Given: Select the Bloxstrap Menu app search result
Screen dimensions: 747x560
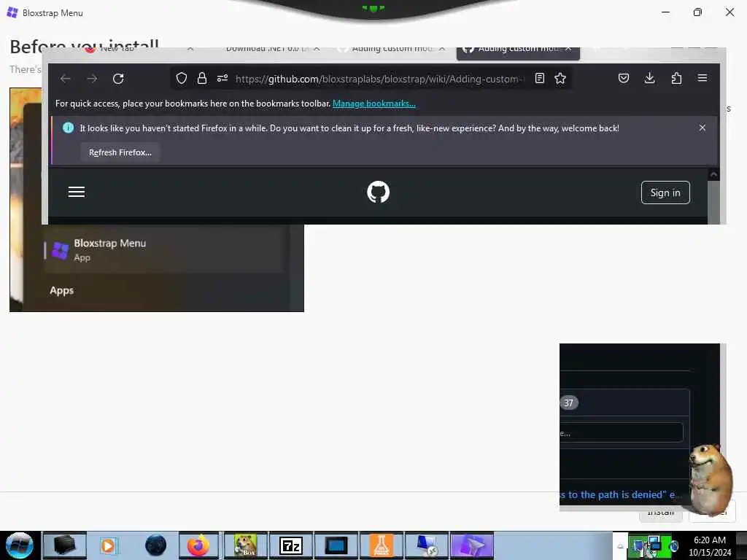Looking at the screenshot, I should [163, 249].
